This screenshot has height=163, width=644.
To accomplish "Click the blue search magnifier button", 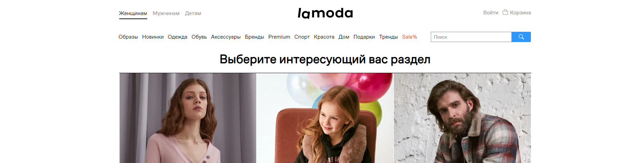I will pyautogui.click(x=521, y=37).
